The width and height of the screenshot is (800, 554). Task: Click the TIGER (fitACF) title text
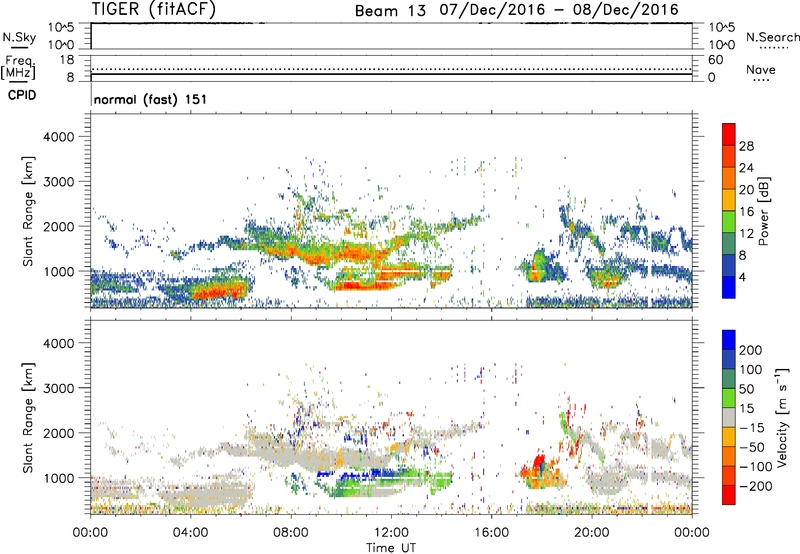(154, 9)
